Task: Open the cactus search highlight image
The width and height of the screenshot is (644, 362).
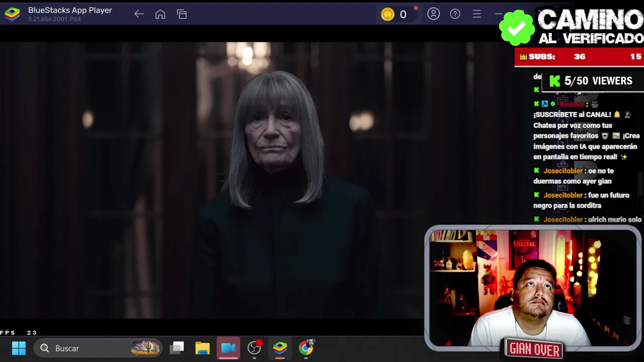Action: pos(145,348)
